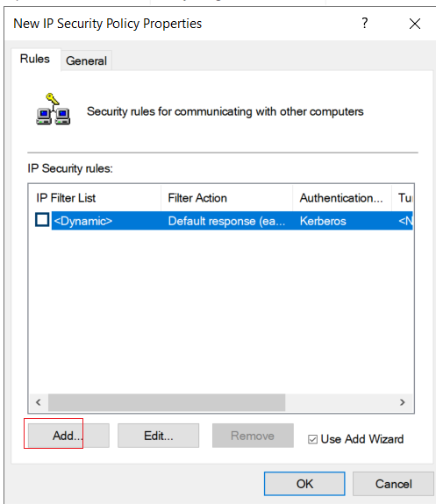
Task: Sort by IP Filter List column
Action: coord(95,198)
